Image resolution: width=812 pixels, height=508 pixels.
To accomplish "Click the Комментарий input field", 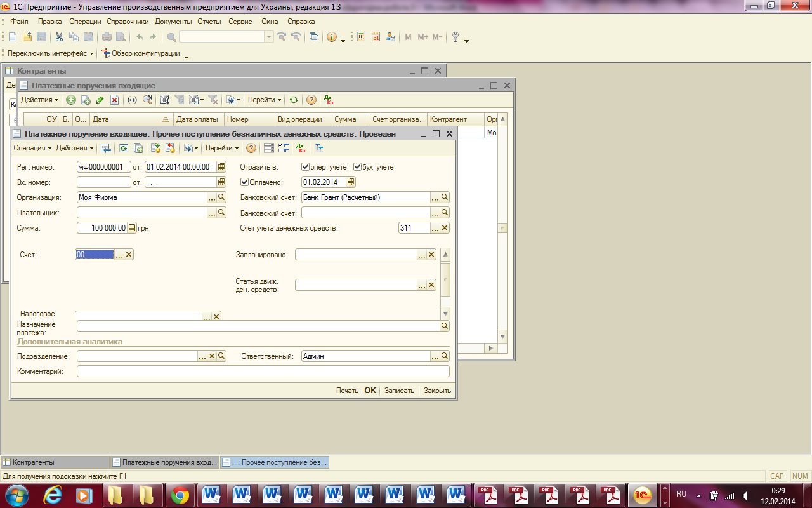I will coord(263,371).
